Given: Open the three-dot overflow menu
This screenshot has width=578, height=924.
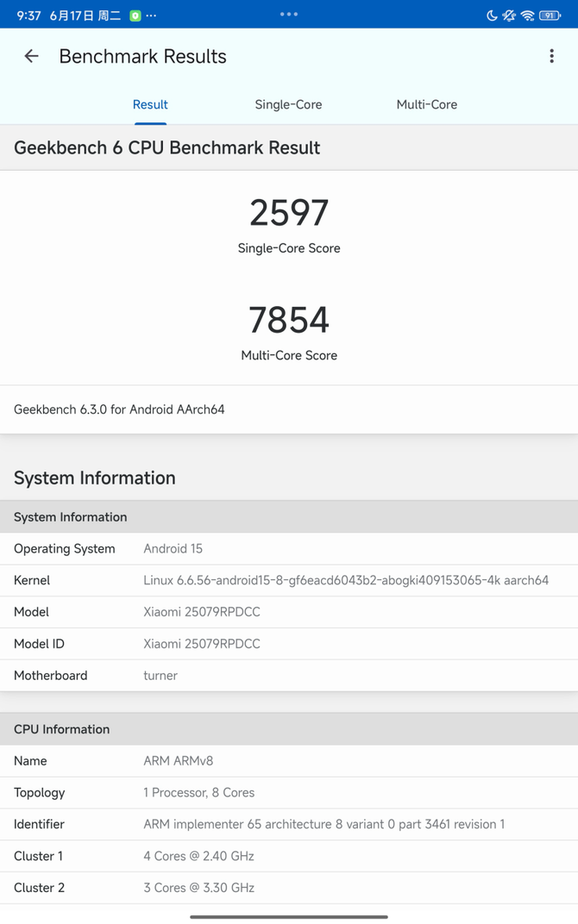Looking at the screenshot, I should [x=551, y=56].
